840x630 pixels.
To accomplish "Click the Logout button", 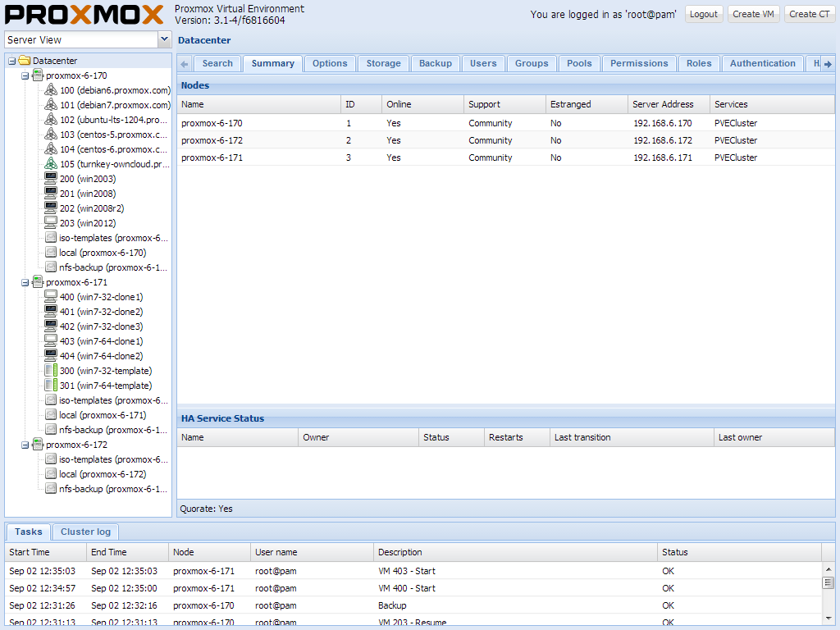I will (x=703, y=13).
